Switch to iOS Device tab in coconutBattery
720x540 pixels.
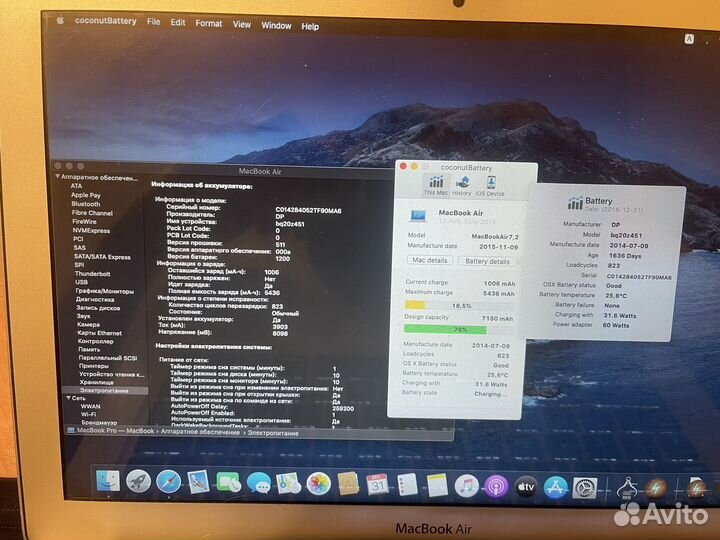pyautogui.click(x=490, y=186)
